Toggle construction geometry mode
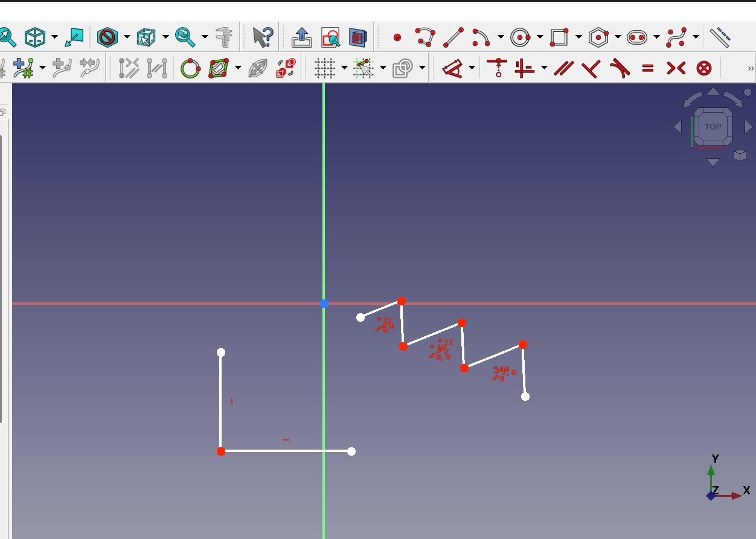Viewport: 756px width, 539px height. pyautogui.click(x=720, y=37)
